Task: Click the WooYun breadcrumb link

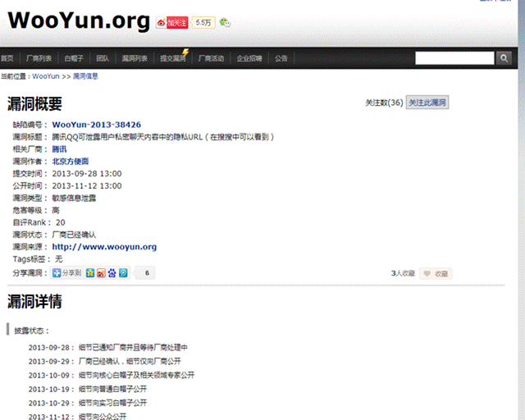Action: 46,76
